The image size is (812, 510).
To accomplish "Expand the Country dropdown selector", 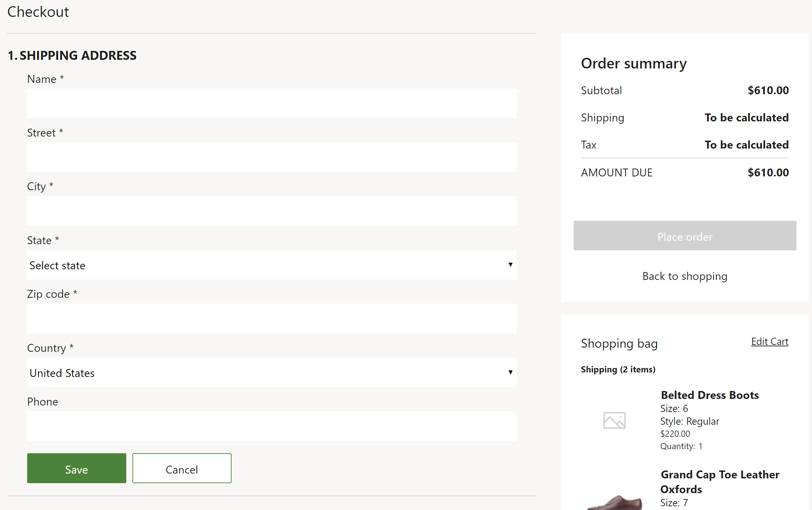I will tap(271, 372).
